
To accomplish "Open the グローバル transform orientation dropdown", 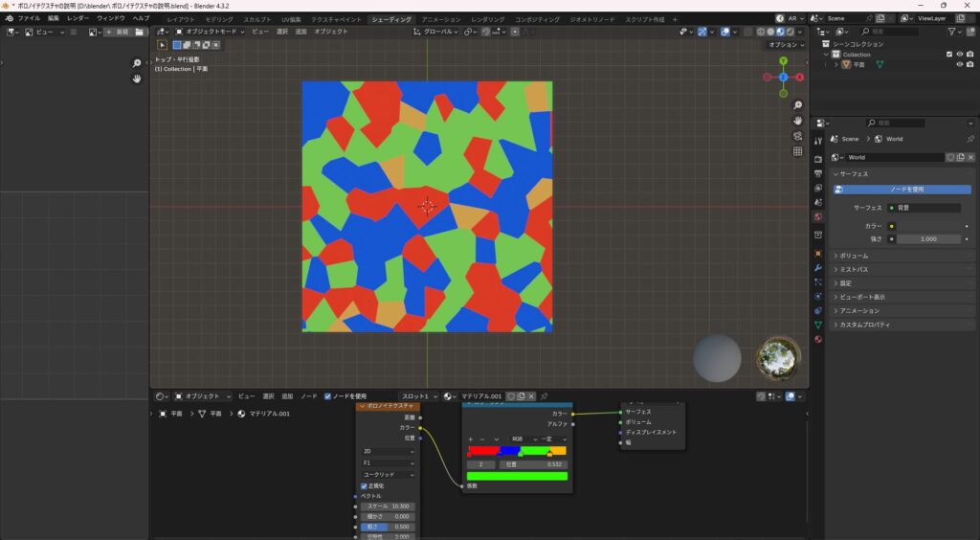I will click(x=435, y=32).
